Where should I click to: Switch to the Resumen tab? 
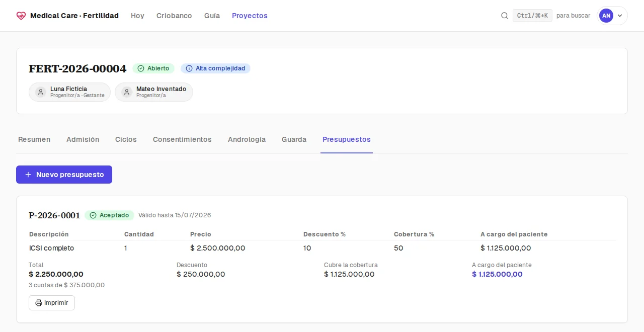coord(34,139)
